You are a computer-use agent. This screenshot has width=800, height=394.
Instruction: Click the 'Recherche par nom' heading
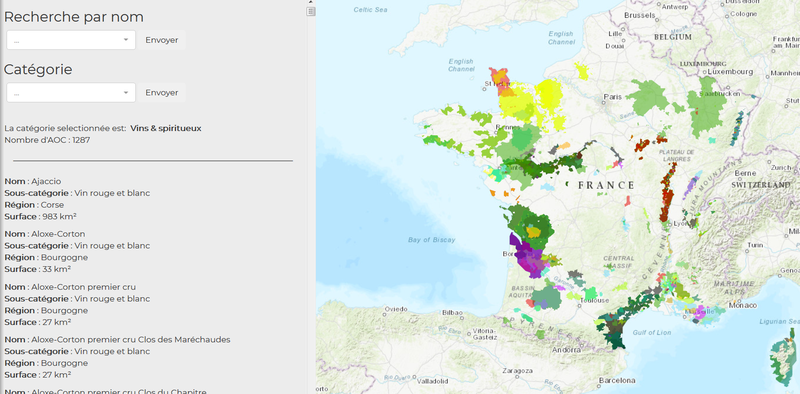coord(73,17)
